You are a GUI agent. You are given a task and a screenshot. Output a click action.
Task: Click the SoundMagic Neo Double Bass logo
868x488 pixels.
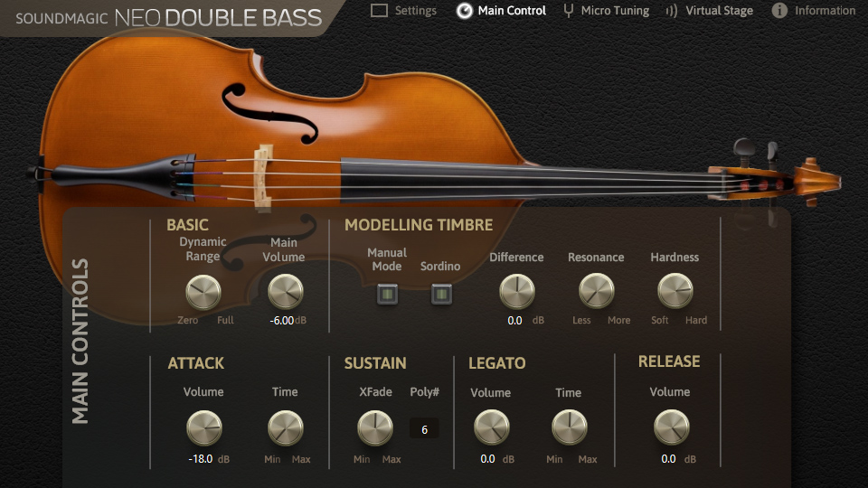tap(168, 18)
